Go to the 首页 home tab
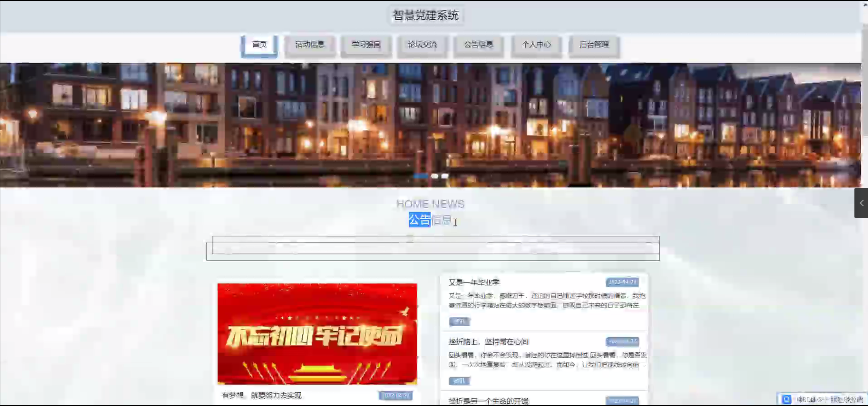The height and width of the screenshot is (406, 868). point(260,45)
